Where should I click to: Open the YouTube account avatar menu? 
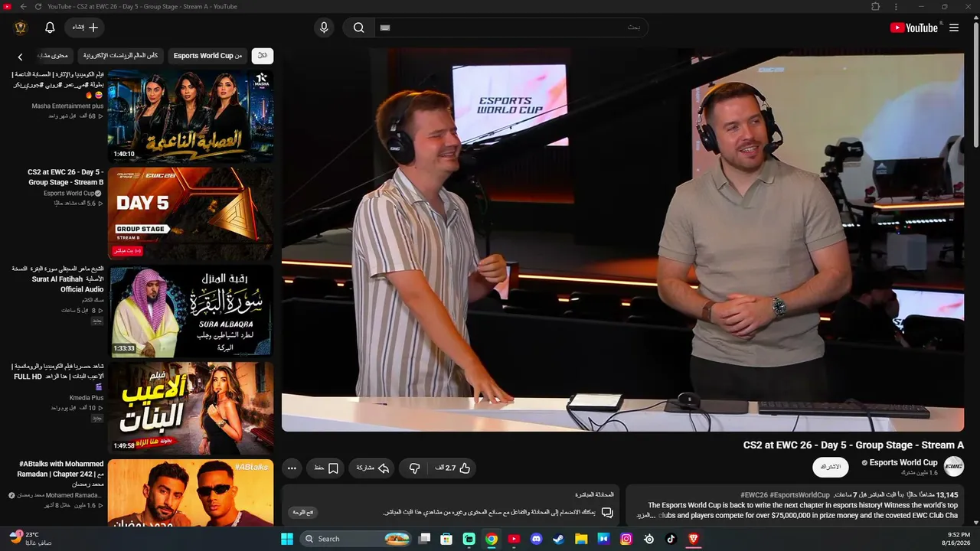pyautogui.click(x=21, y=28)
